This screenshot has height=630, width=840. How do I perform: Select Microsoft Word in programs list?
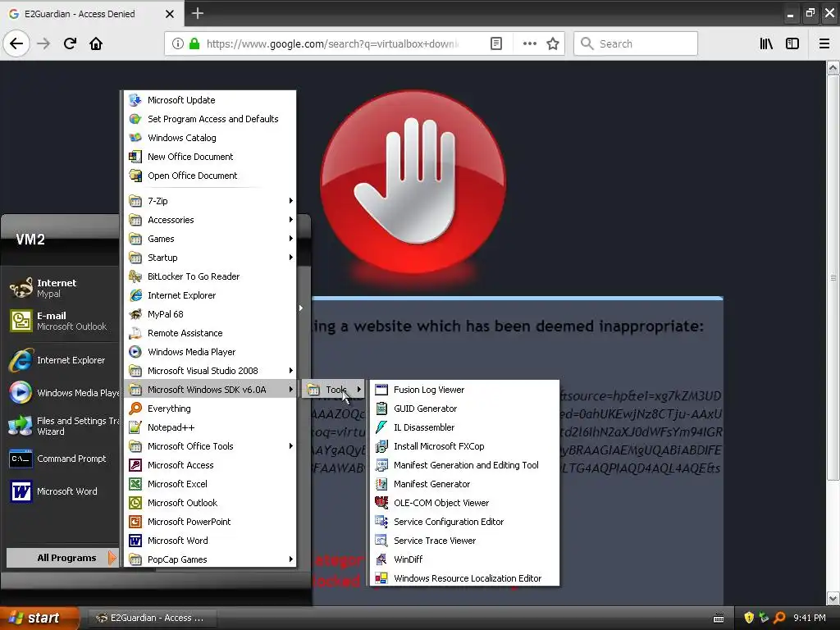pyautogui.click(x=211, y=541)
